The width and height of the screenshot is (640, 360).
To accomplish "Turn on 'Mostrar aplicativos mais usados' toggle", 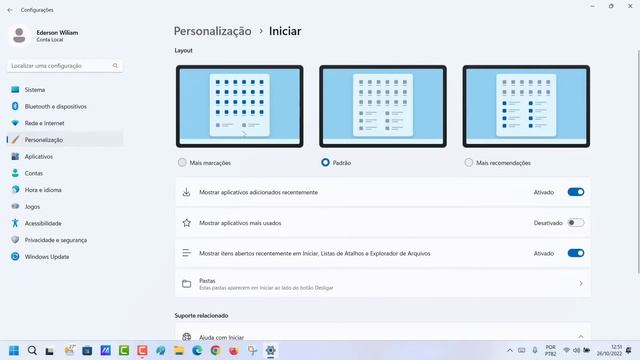I will point(576,223).
